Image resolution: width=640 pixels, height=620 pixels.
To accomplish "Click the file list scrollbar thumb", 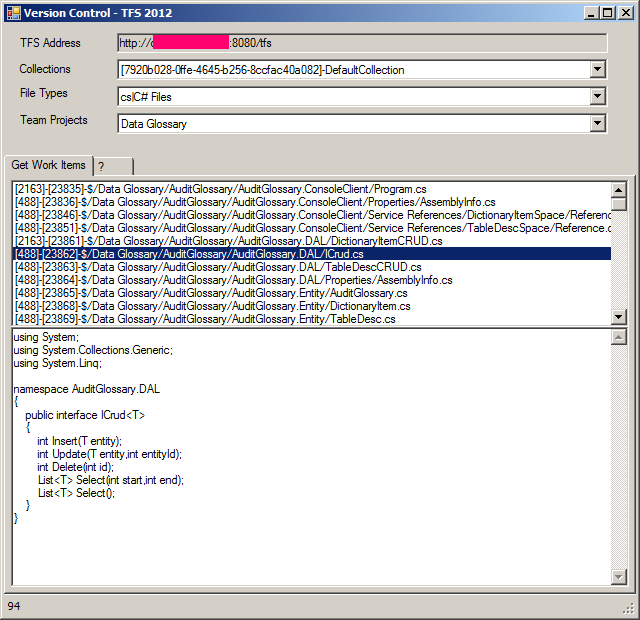I will pyautogui.click(x=619, y=204).
